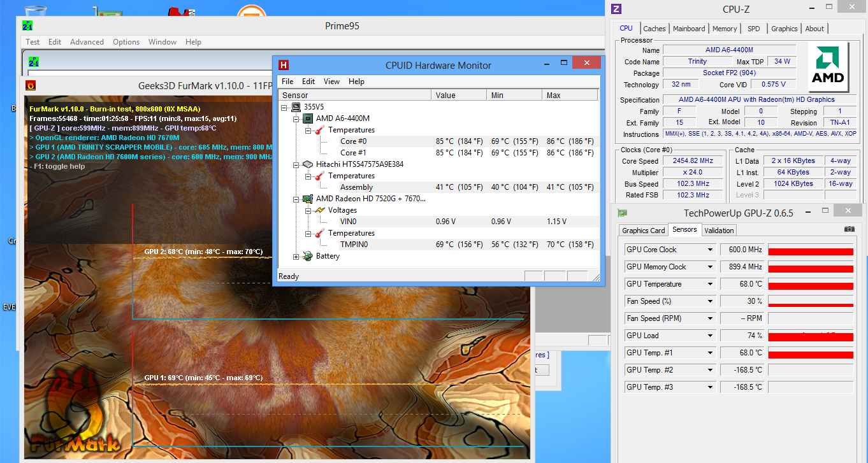The image size is (868, 463).
Task: Click the thermometer icon under AMD Radeon
Action: [319, 233]
